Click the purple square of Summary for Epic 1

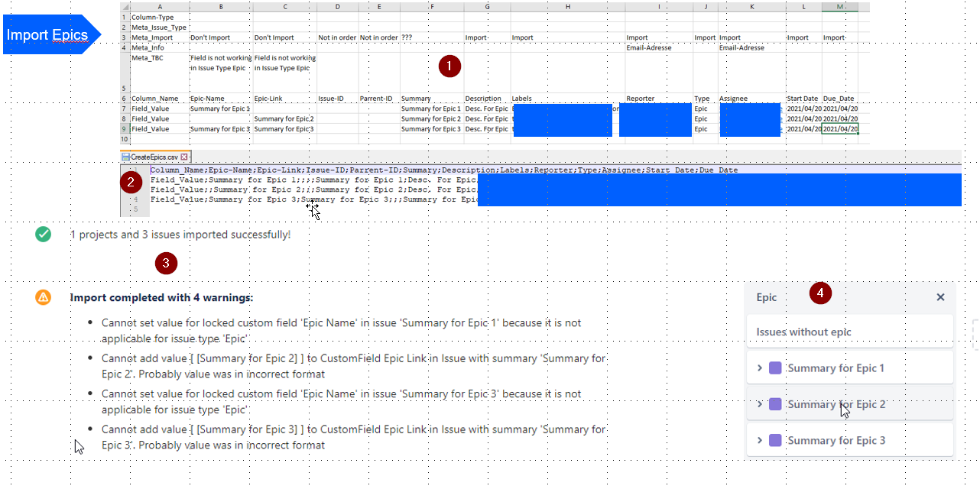click(x=775, y=368)
